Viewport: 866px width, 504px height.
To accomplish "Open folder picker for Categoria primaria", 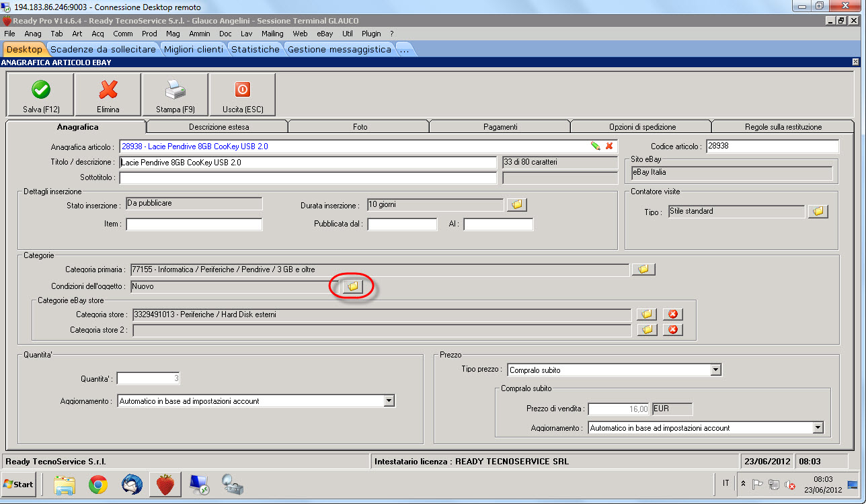I will pyautogui.click(x=643, y=269).
